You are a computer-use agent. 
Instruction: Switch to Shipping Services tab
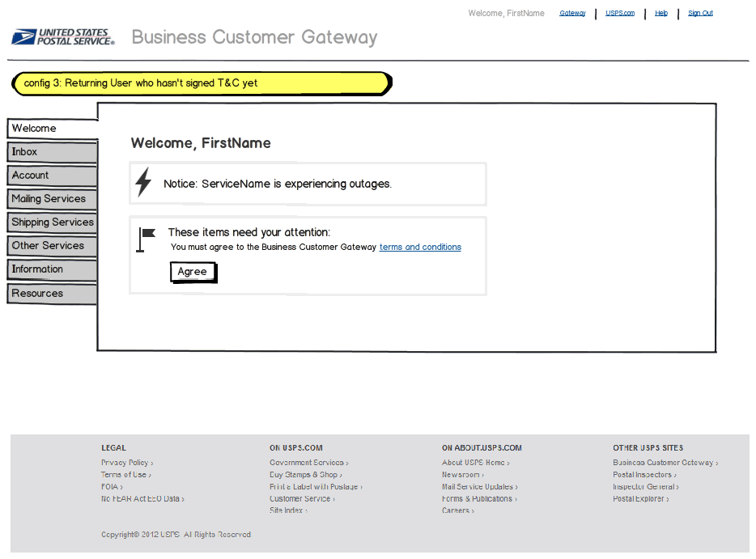52,222
